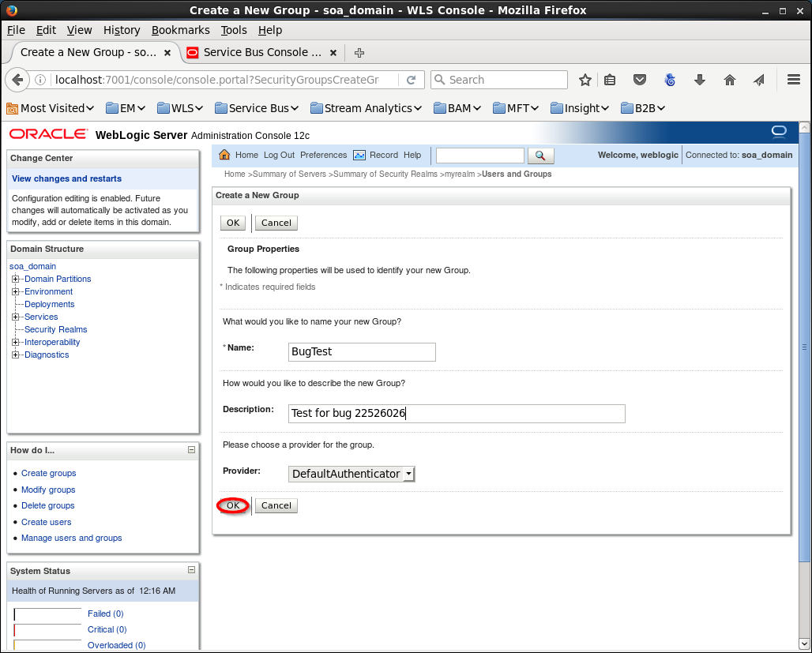The width and height of the screenshot is (812, 653).
Task: Bookmark this page with the star icon
Action: [585, 80]
